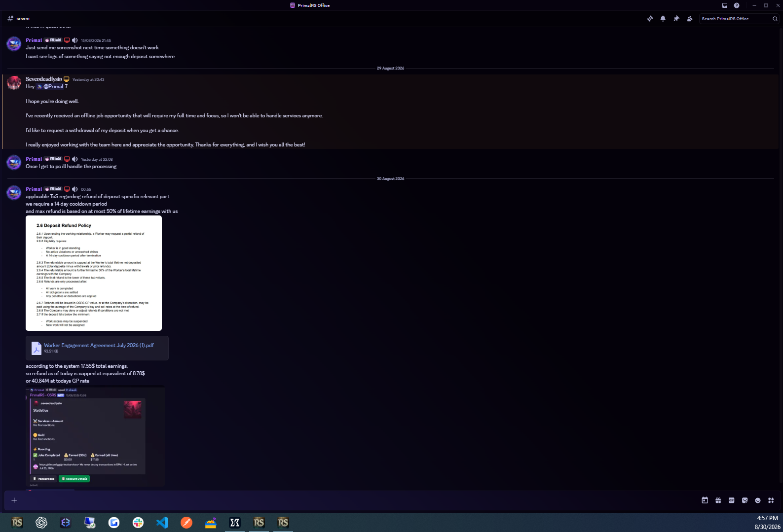The height and width of the screenshot is (532, 783).
Task: Click the @Primal mention in Sevendeadlysin's message
Action: [x=50, y=87]
